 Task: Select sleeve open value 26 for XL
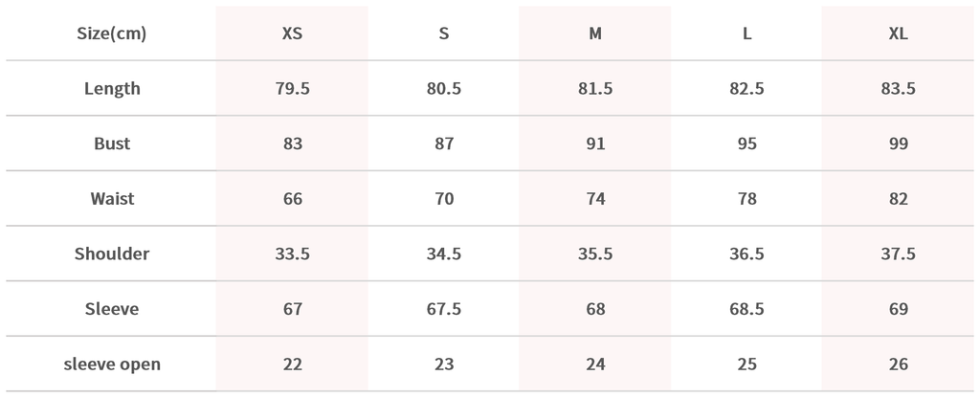click(898, 365)
